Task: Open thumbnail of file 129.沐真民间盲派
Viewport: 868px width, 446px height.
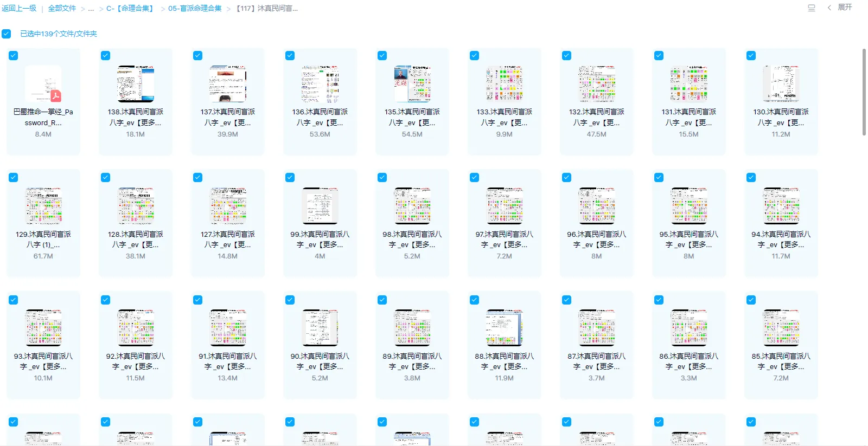Action: pyautogui.click(x=43, y=206)
